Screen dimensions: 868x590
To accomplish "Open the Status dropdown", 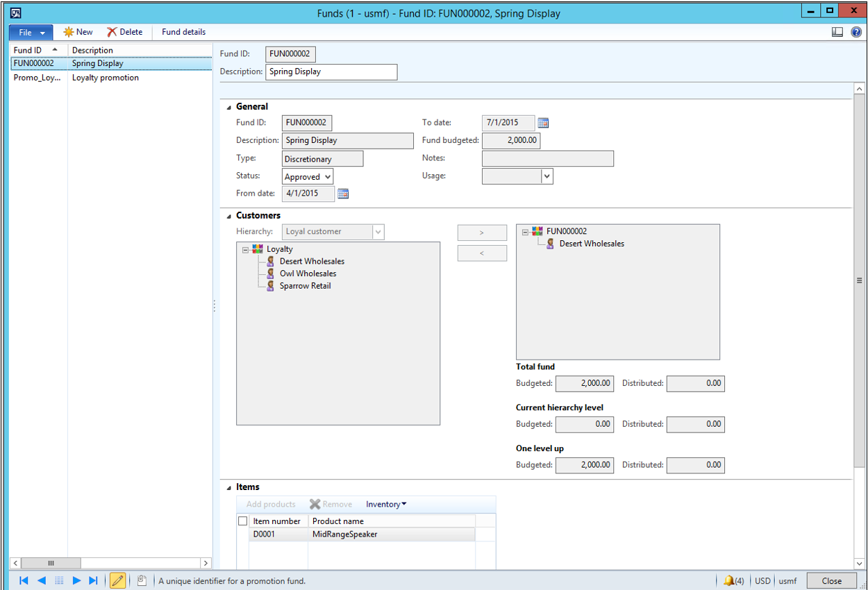I will 327,177.
